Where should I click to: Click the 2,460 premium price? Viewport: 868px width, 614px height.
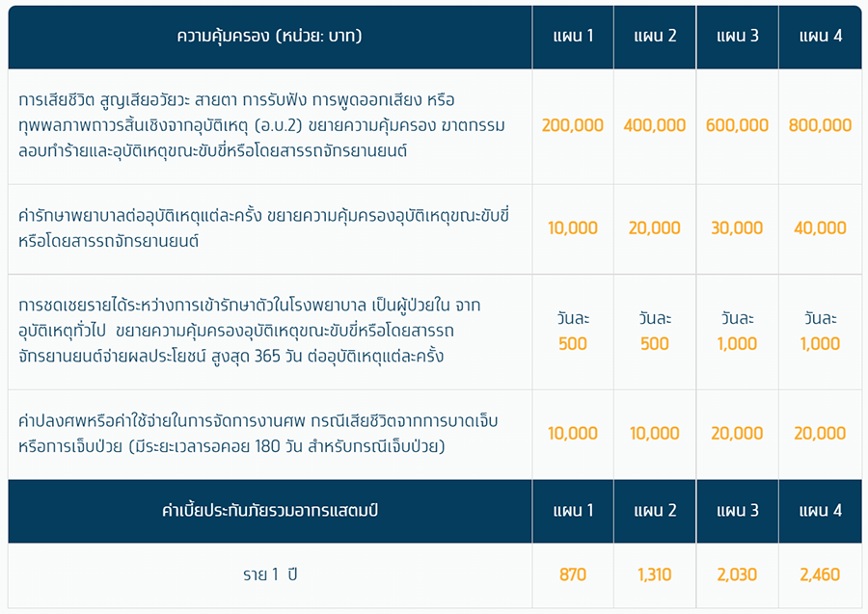(x=820, y=574)
